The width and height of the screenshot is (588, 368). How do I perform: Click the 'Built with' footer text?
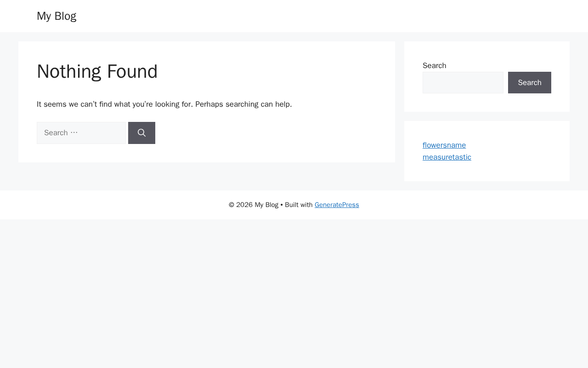[x=299, y=205]
